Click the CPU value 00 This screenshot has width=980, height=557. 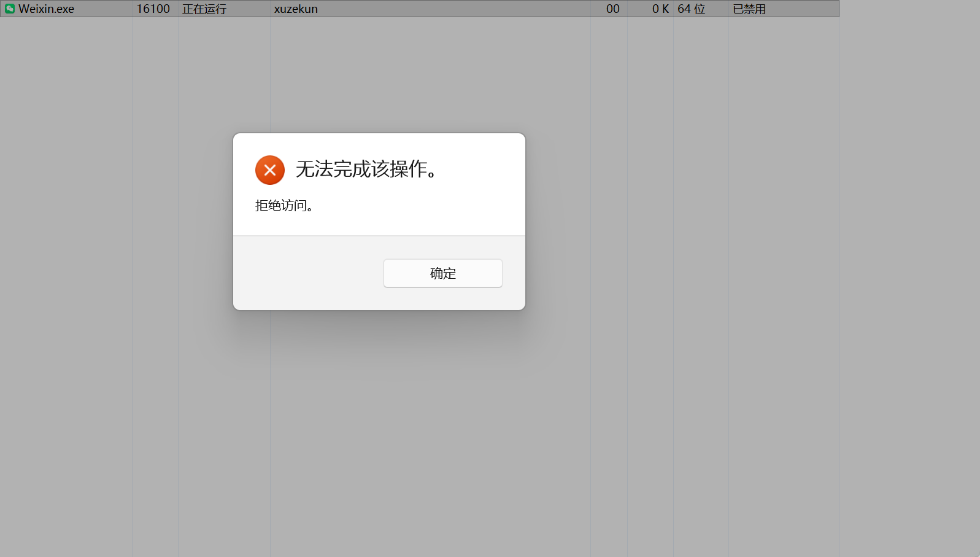click(x=613, y=9)
